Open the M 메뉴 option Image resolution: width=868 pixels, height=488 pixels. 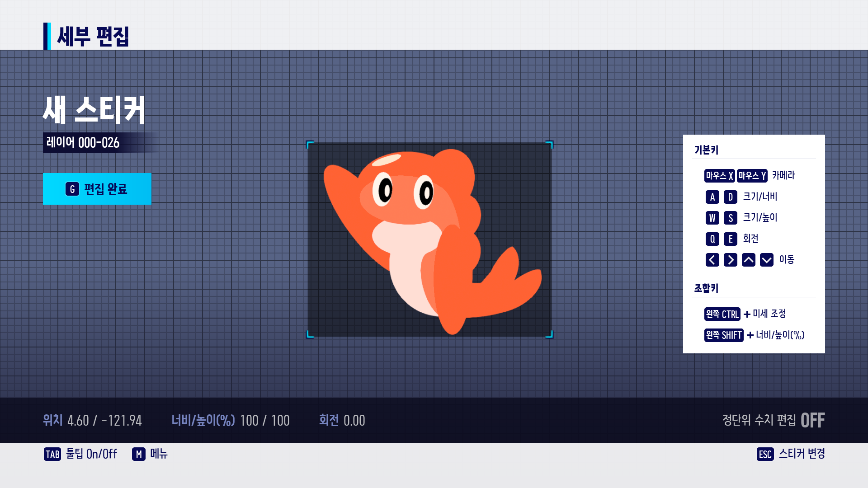pos(150,454)
